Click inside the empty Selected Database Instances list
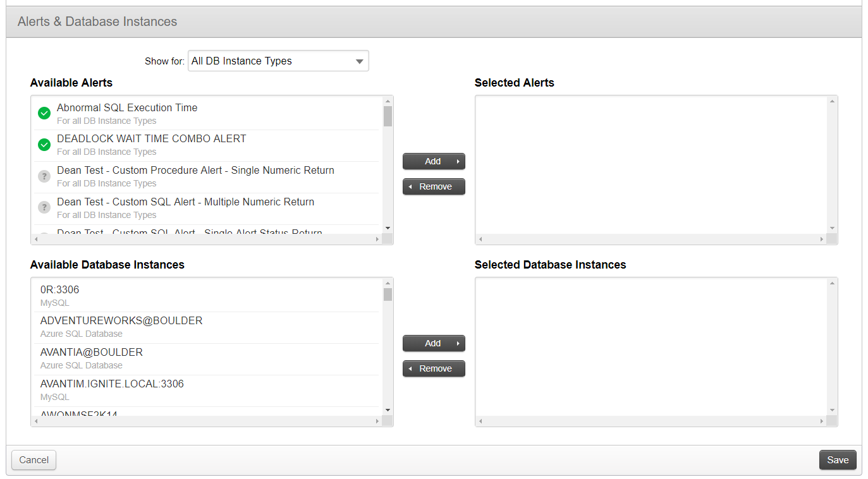868x479 pixels. click(651, 346)
